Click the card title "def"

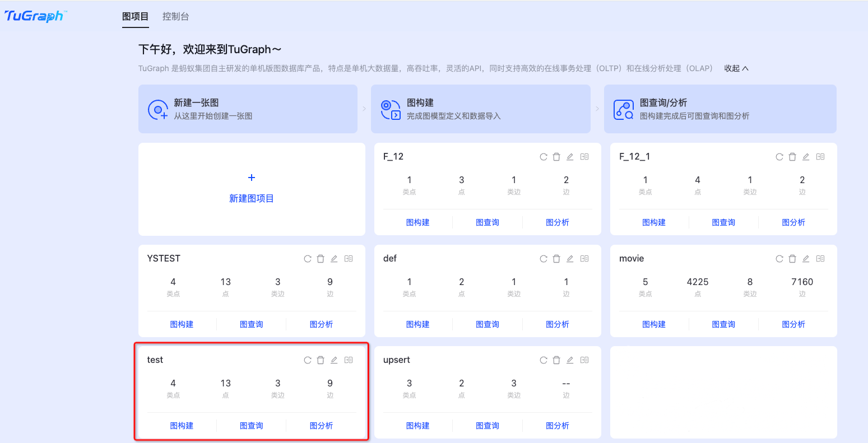click(x=390, y=259)
